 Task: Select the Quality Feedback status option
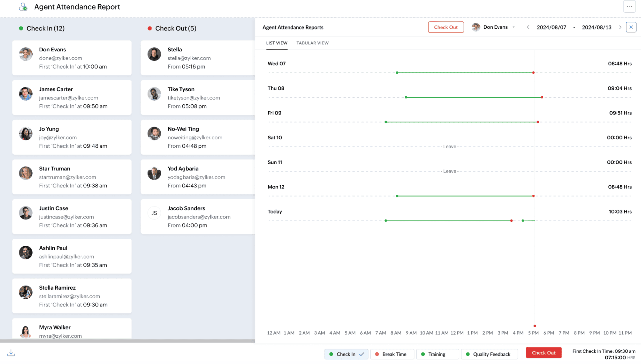(489, 354)
